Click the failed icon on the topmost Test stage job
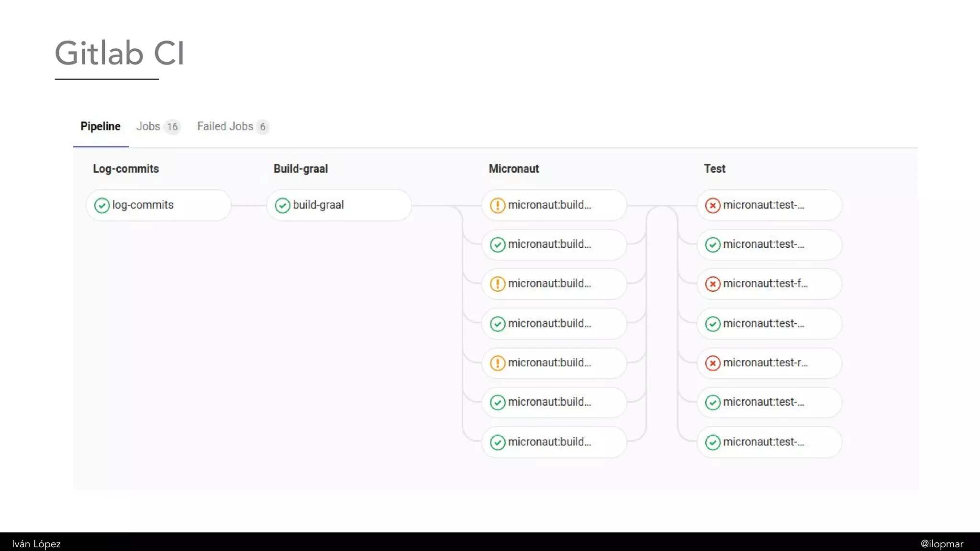Image resolution: width=980 pixels, height=551 pixels. point(713,206)
